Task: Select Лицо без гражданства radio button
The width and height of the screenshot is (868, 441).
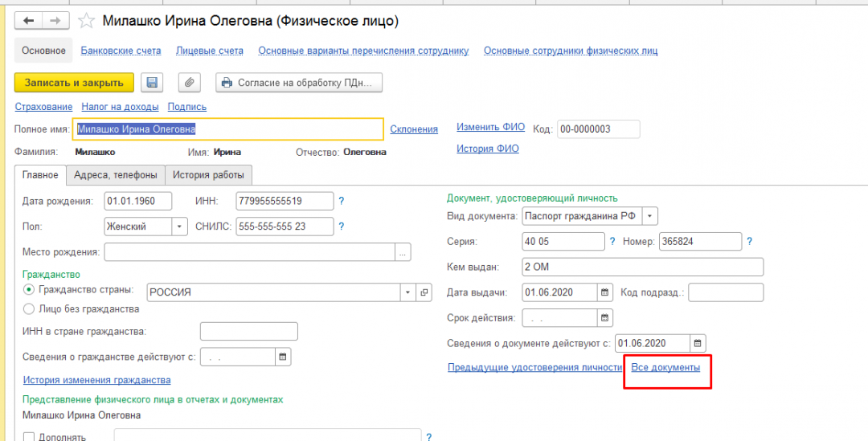Action: tap(29, 308)
